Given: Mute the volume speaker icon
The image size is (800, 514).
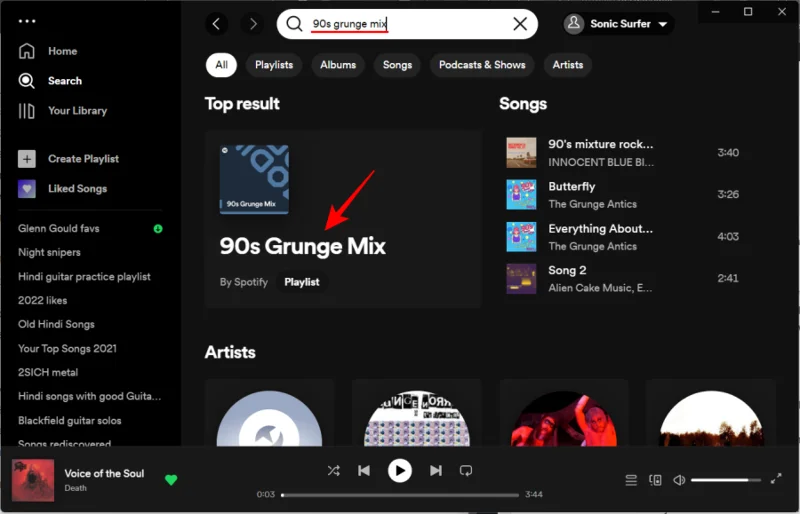Looking at the screenshot, I should (x=679, y=480).
